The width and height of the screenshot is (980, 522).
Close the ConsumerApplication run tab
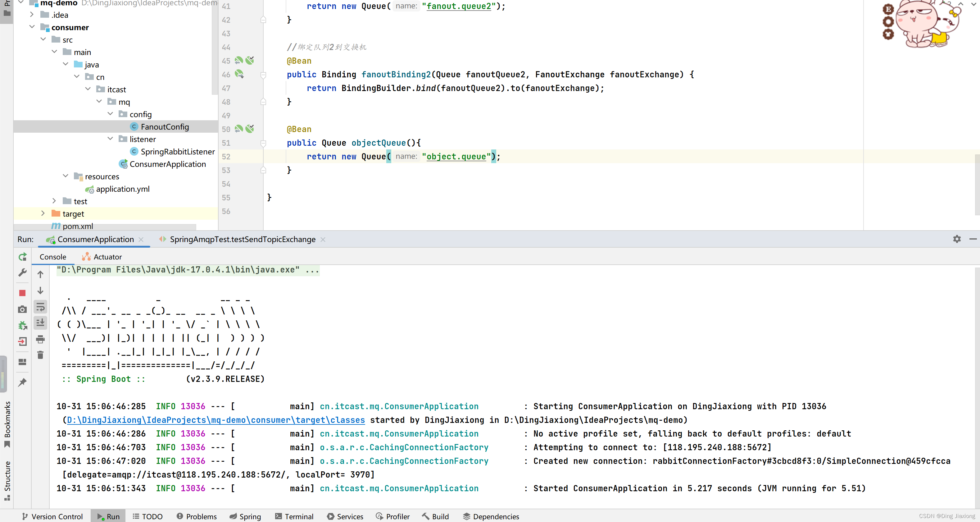point(141,239)
